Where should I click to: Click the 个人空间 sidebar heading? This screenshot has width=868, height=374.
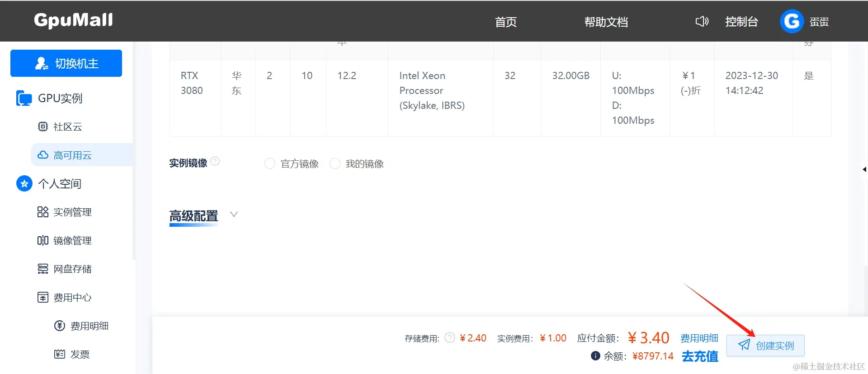tap(60, 183)
